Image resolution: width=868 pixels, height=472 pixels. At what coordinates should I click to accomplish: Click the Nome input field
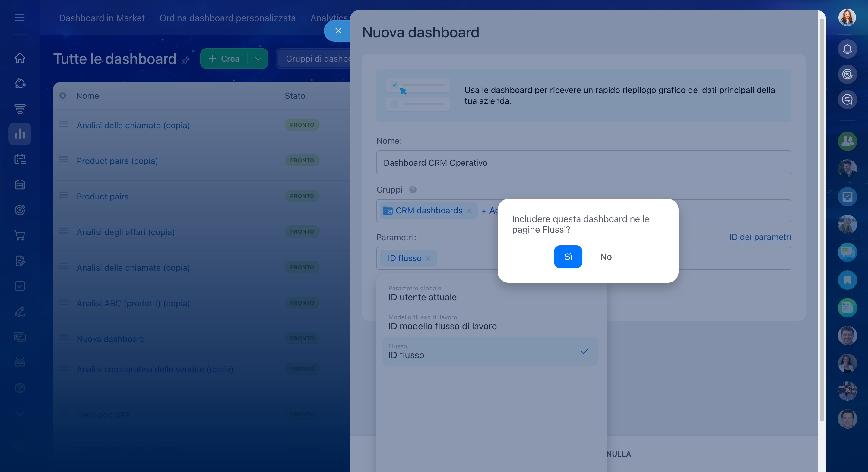click(583, 162)
